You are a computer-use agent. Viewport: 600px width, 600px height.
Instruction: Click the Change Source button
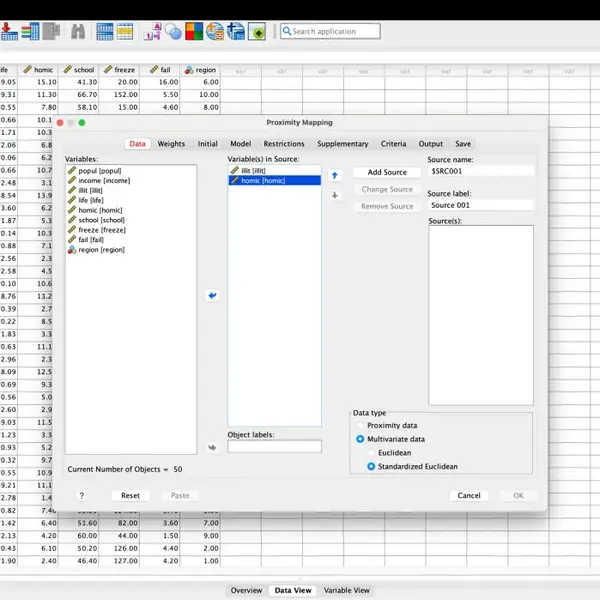[x=387, y=189]
